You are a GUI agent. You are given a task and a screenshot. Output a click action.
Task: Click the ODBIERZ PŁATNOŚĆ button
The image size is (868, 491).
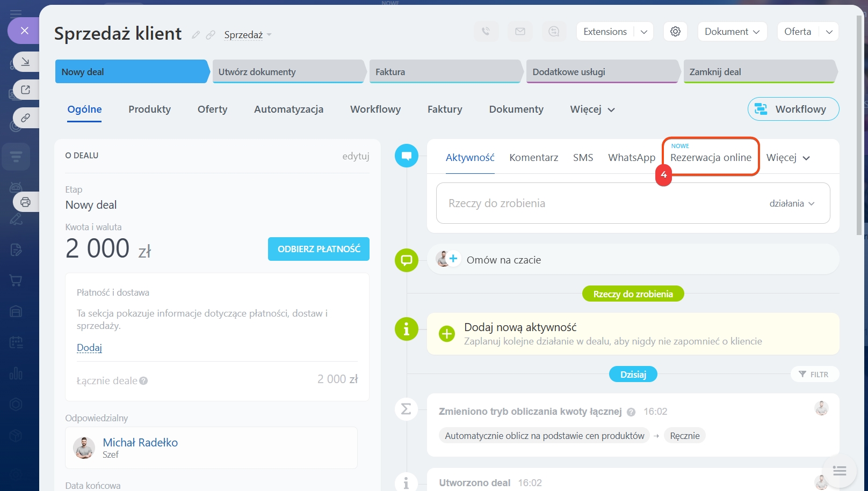point(319,249)
